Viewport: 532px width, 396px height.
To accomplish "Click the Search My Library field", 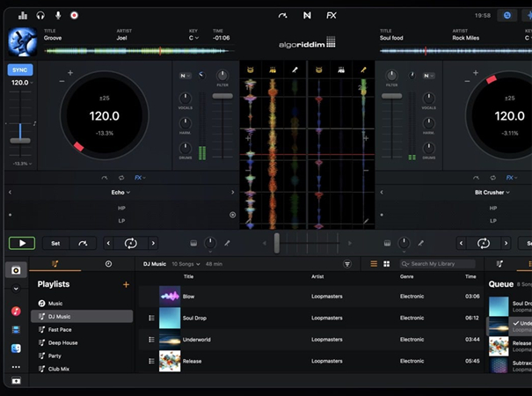I will click(x=438, y=264).
